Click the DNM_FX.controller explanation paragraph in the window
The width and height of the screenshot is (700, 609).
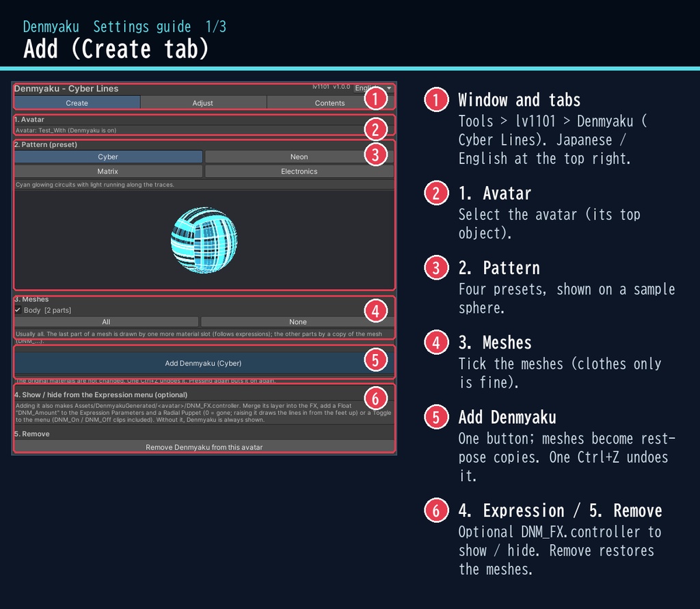click(x=204, y=413)
